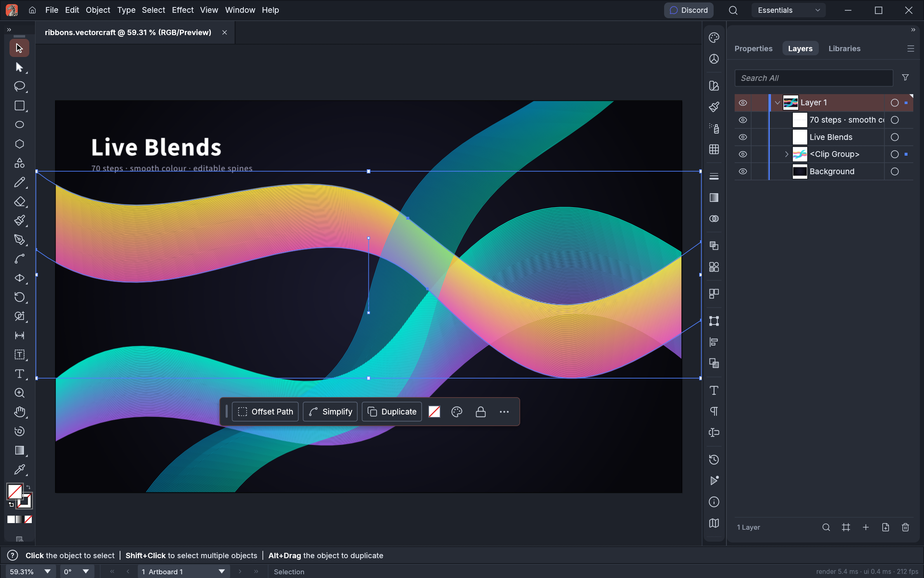Viewport: 924px width, 578px height.
Task: Select the Pen tool
Action: tap(19, 239)
